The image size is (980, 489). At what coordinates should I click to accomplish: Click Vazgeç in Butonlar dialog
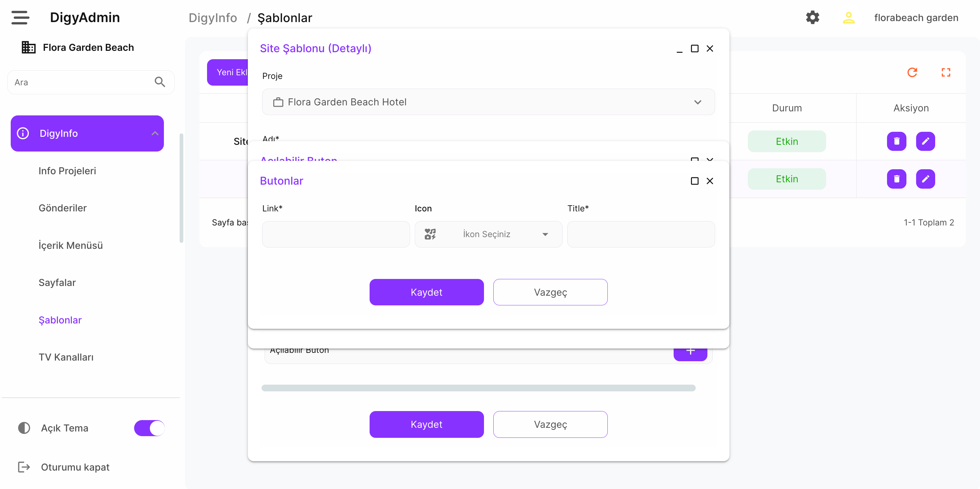coord(550,292)
